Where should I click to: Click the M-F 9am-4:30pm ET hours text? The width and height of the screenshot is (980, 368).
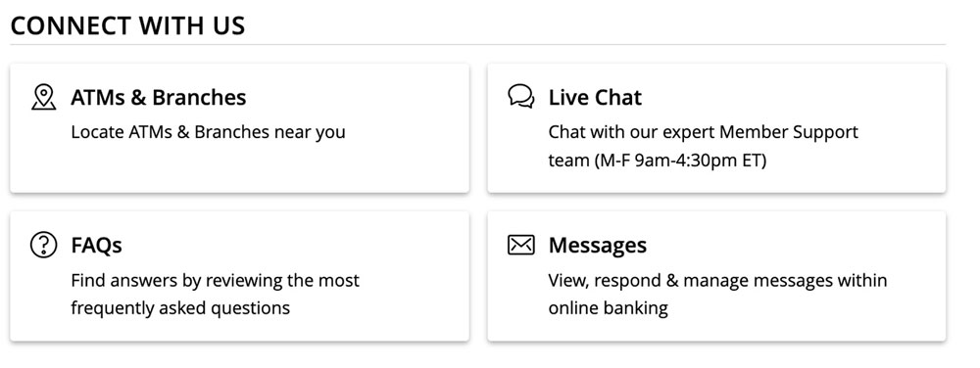pos(679,161)
